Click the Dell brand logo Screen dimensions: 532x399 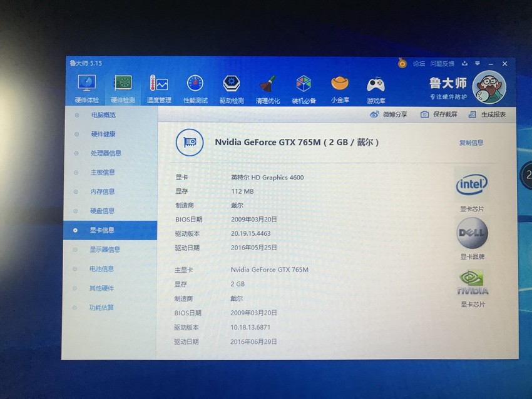pos(472,233)
